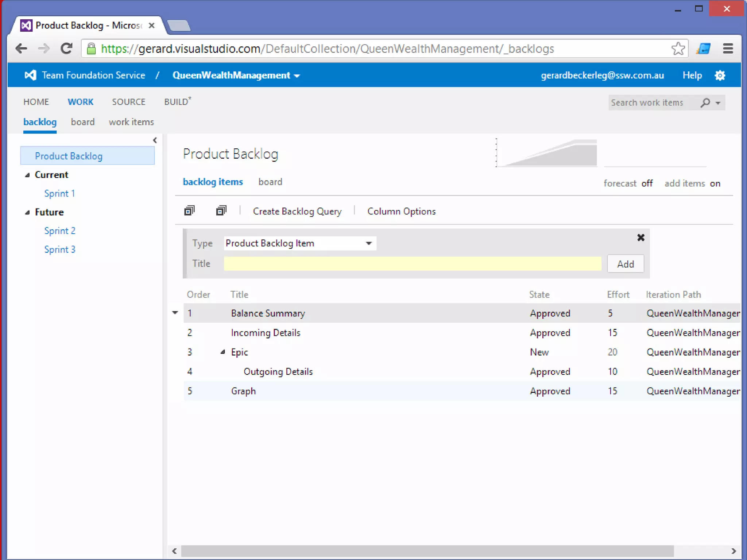
Task: Open the settings gear icon
Action: tap(720, 75)
